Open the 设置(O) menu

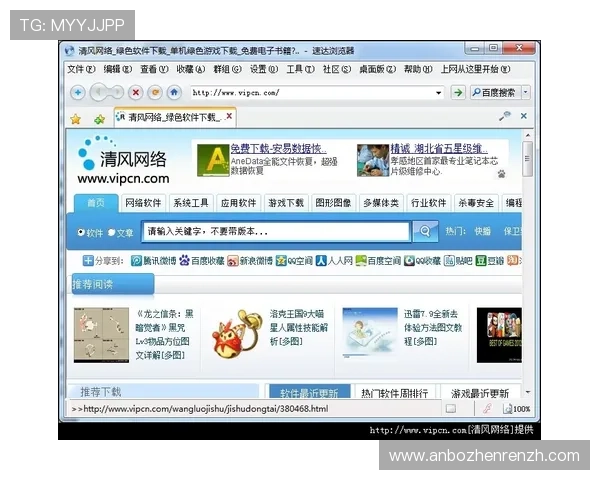click(x=264, y=69)
